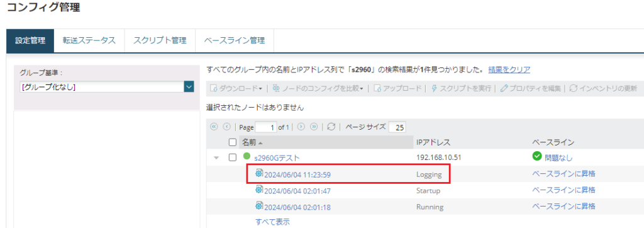Go to the last page icon
Image resolution: width=644 pixels, height=228 pixels.
click(x=313, y=127)
